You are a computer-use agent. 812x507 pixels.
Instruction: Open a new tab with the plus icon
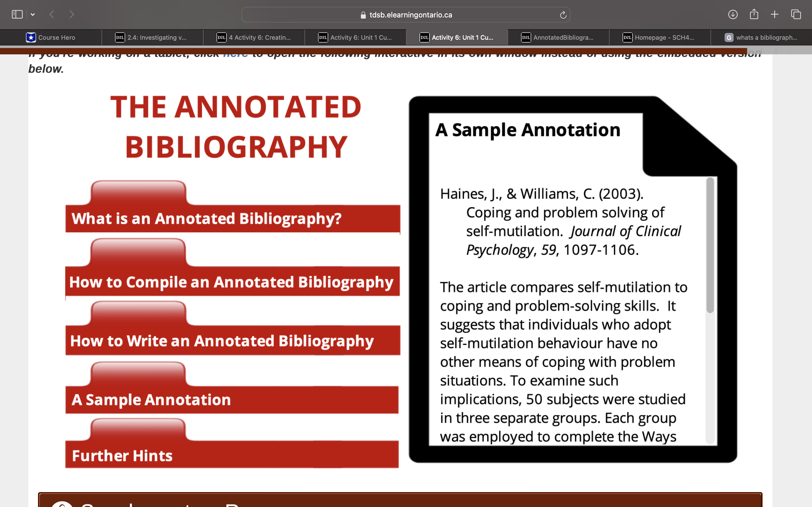[775, 14]
